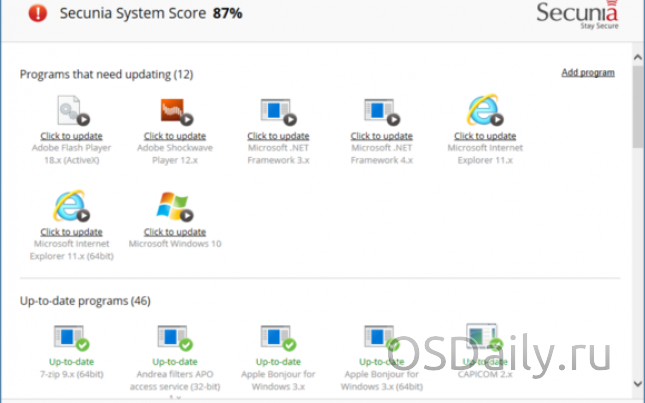Click to update Microsoft Windows 10

(x=175, y=232)
